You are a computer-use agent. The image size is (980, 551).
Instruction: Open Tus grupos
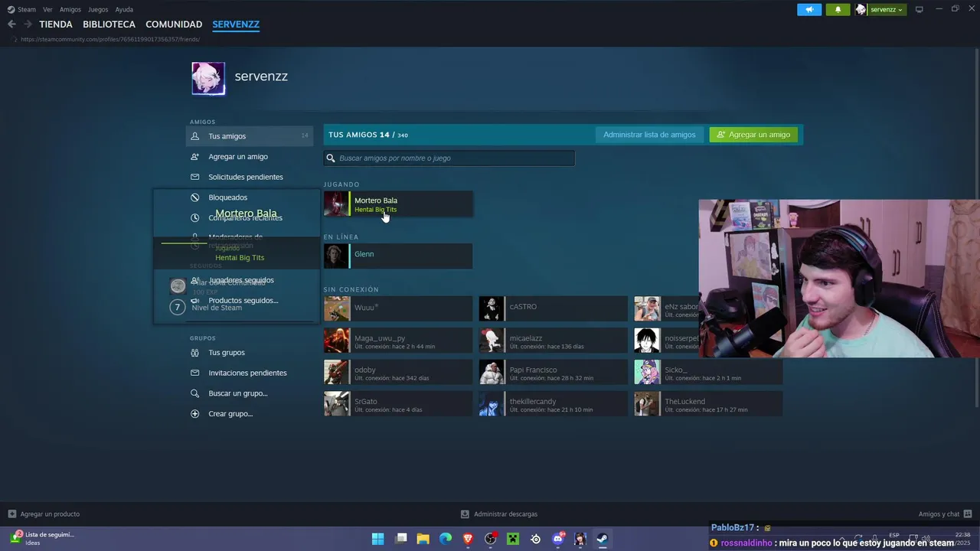point(227,353)
